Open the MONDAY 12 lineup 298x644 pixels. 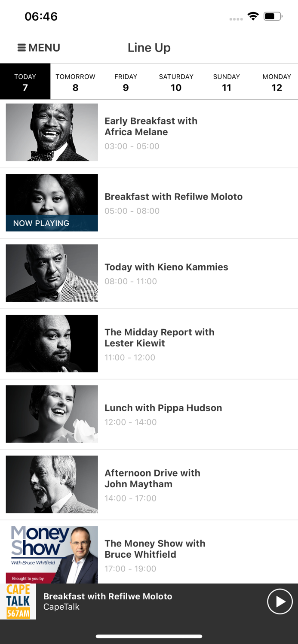click(276, 82)
